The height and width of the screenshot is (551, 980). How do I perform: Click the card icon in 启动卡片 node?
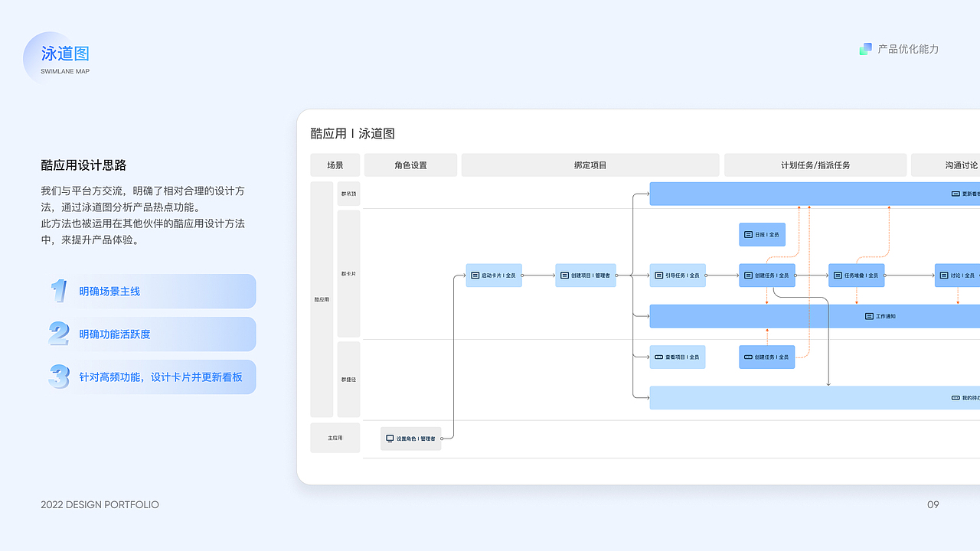point(475,275)
